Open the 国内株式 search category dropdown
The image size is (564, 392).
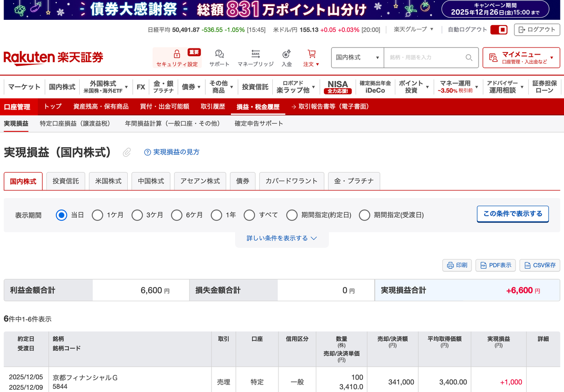point(357,58)
